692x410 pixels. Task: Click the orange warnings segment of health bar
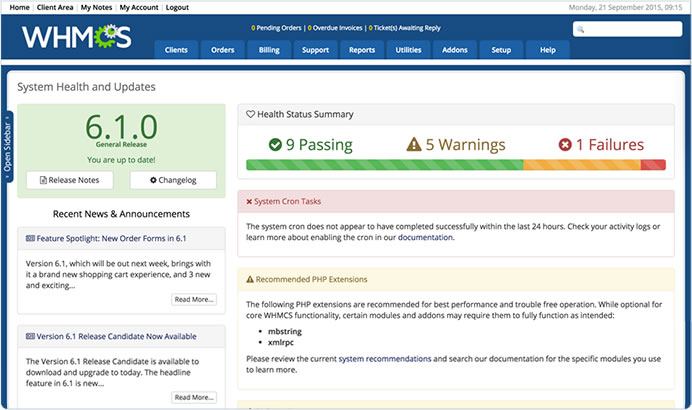coord(582,165)
